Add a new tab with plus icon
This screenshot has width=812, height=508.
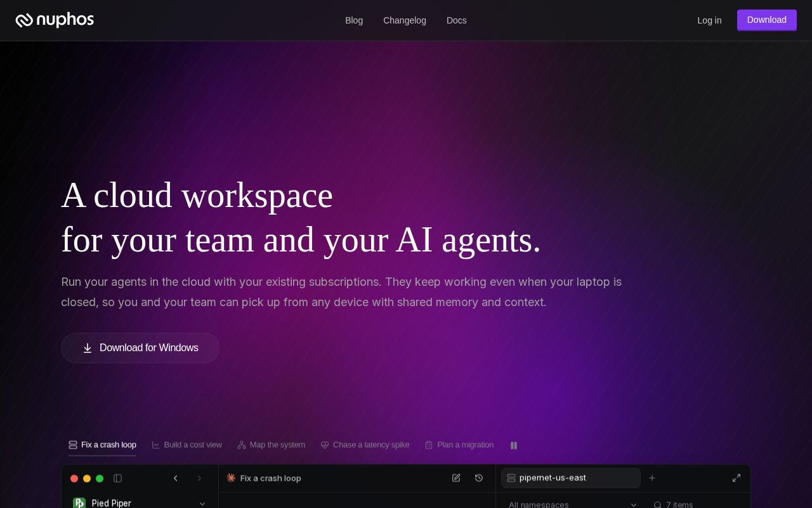(x=652, y=478)
